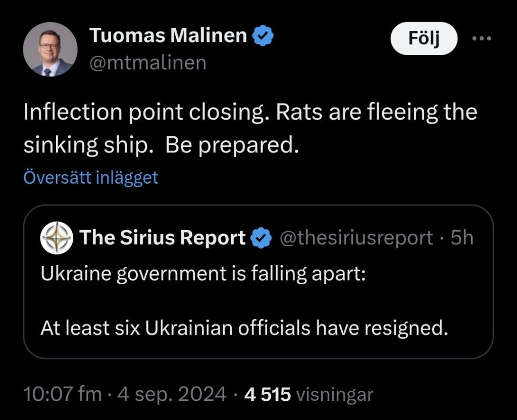Image resolution: width=517 pixels, height=420 pixels.
Task: Click the 5h timestamp on quoted post
Action: pos(462,237)
